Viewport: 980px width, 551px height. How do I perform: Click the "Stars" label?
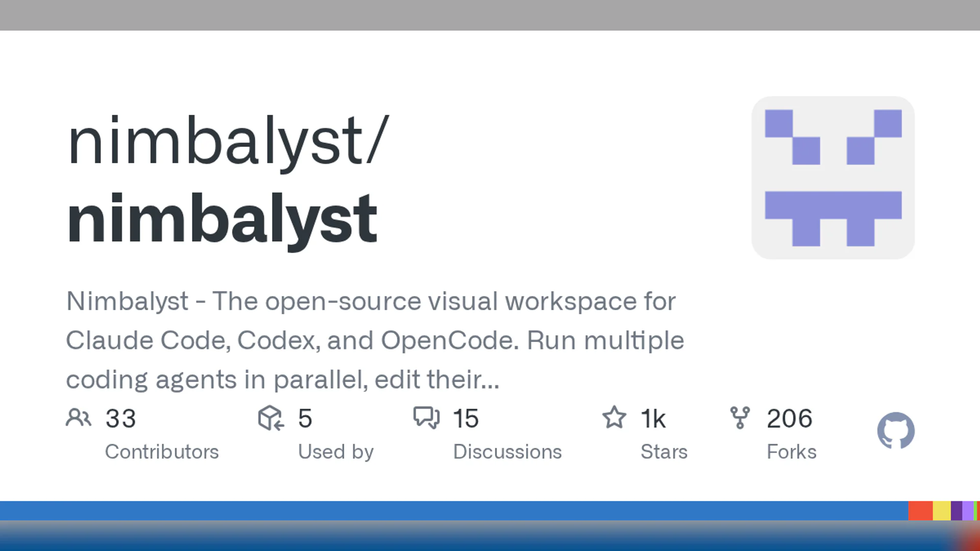coord(664,452)
